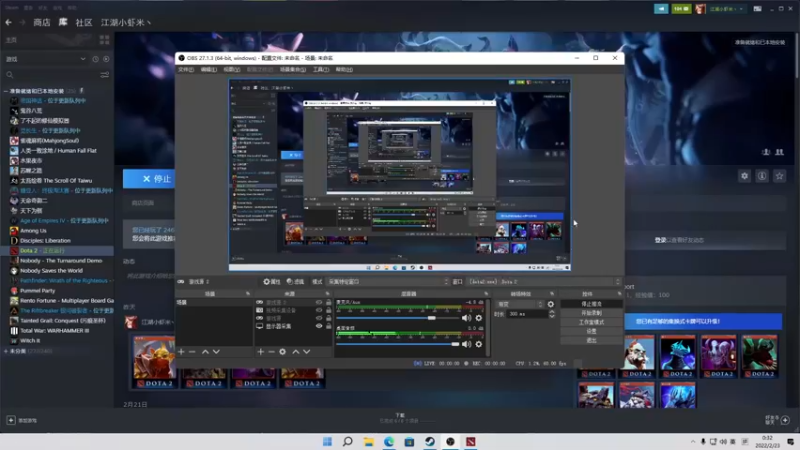Collapse the 准备就绪和已本地安装 category

(x=6, y=91)
